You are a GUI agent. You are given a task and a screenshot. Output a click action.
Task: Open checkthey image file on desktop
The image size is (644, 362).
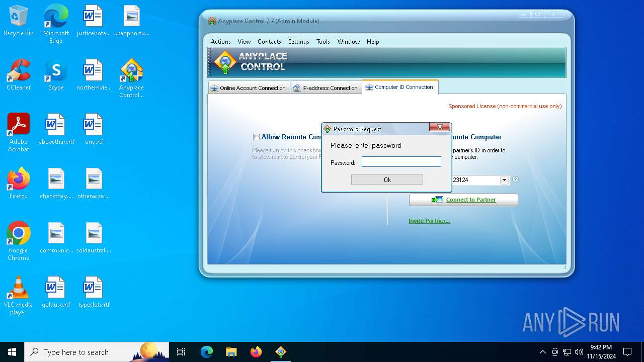tap(56, 184)
